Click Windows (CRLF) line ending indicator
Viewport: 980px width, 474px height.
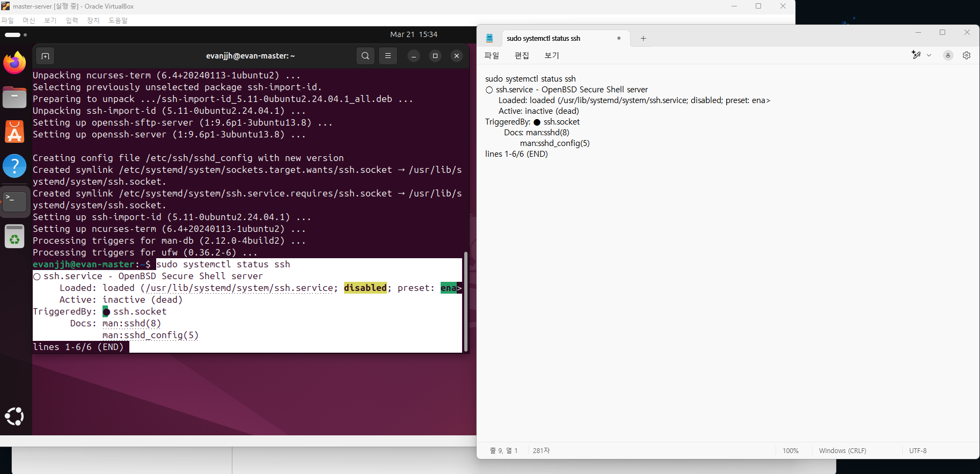tap(843, 451)
